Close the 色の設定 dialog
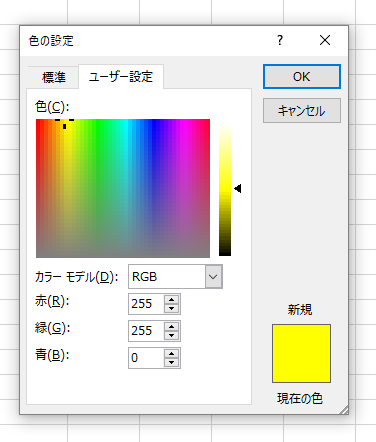Screen dimensions: 376x442 (x=325, y=40)
